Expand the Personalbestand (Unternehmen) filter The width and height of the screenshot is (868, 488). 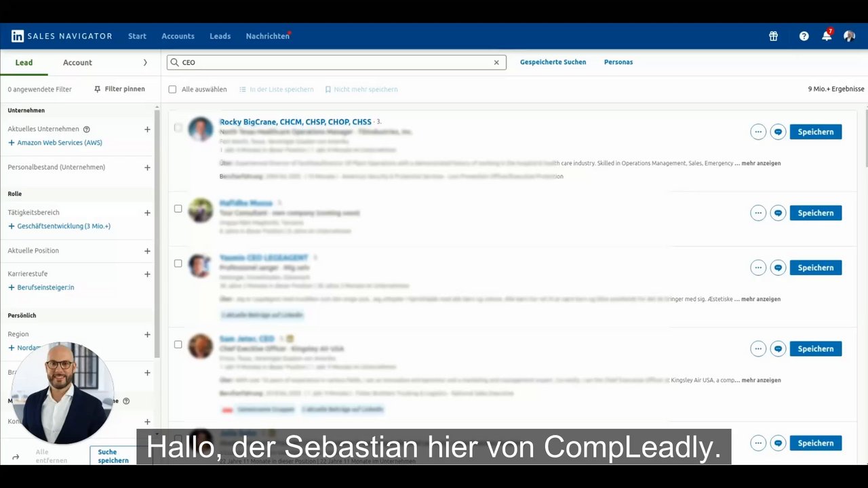pos(147,167)
